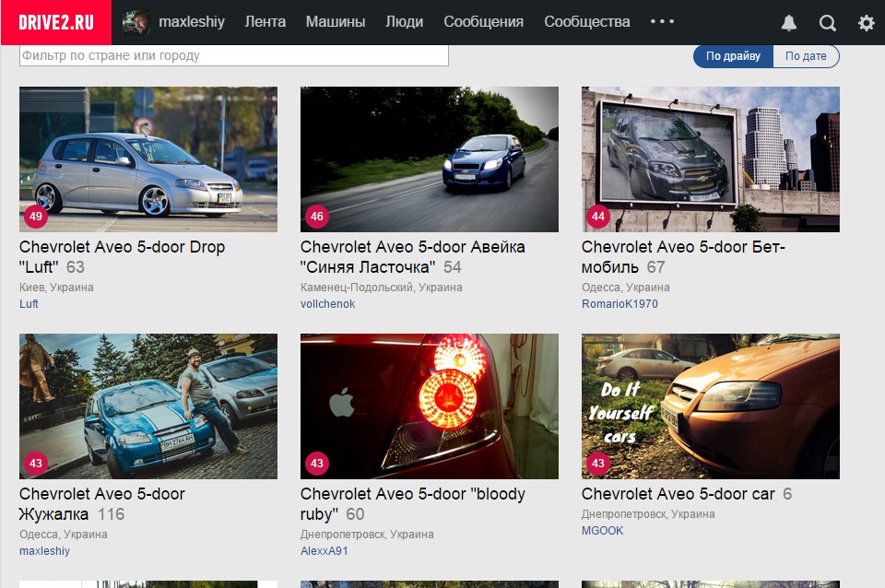Open the Chevrolet Aveo 5-door car title
885x588 pixels.
(x=678, y=494)
